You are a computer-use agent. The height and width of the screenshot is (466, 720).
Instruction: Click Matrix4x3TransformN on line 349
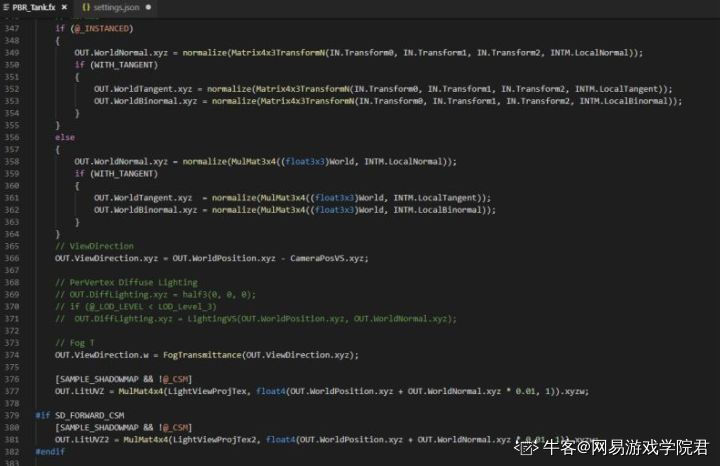pyautogui.click(x=278, y=53)
